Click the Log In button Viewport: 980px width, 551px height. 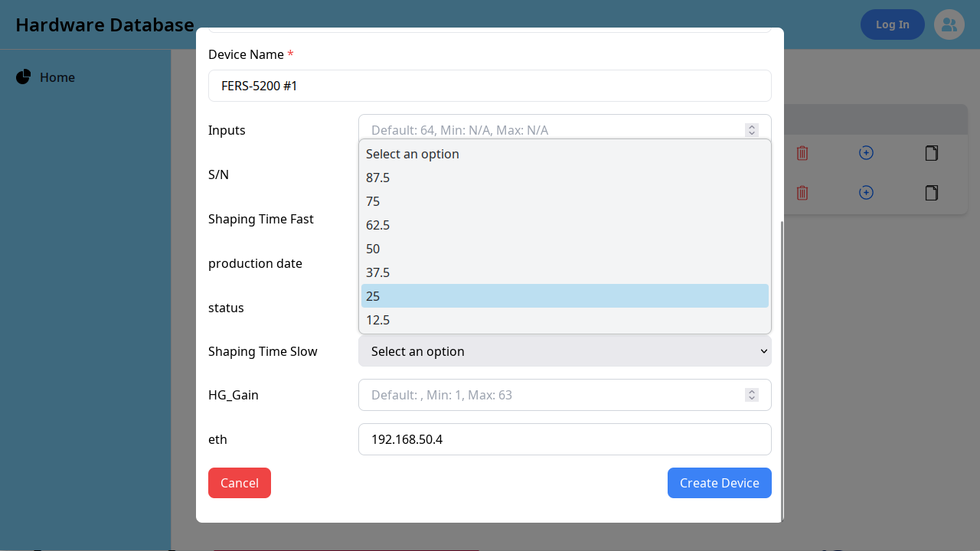click(x=893, y=24)
